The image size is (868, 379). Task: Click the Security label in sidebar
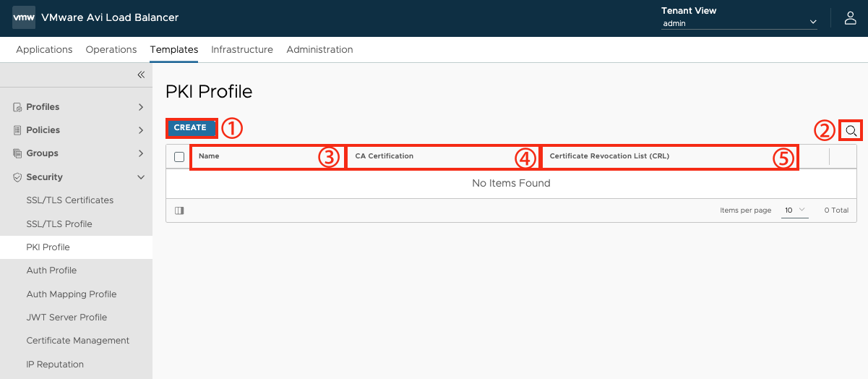[x=44, y=177]
